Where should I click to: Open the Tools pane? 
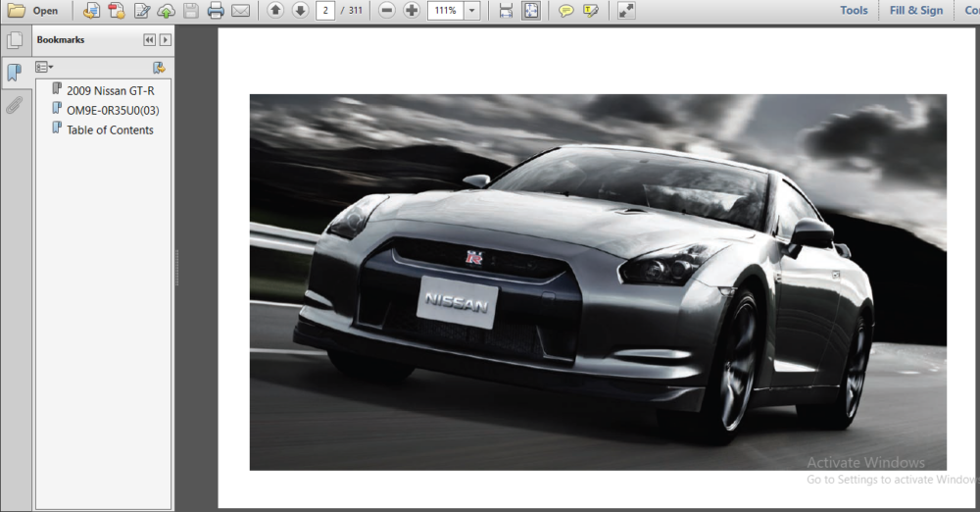(x=854, y=10)
